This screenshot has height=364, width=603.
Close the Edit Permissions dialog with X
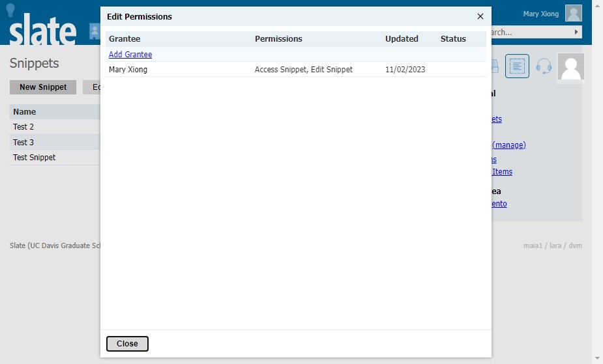pyautogui.click(x=480, y=16)
